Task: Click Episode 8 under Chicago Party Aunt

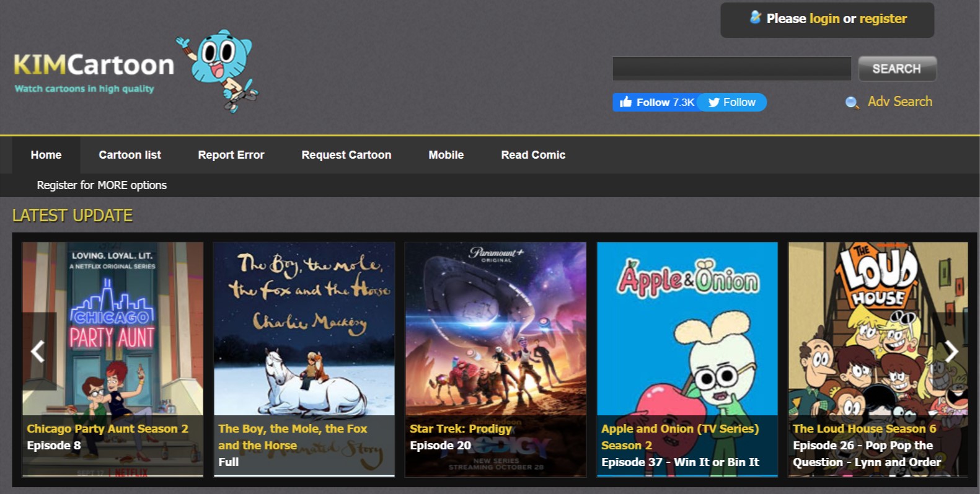Action: pyautogui.click(x=54, y=446)
